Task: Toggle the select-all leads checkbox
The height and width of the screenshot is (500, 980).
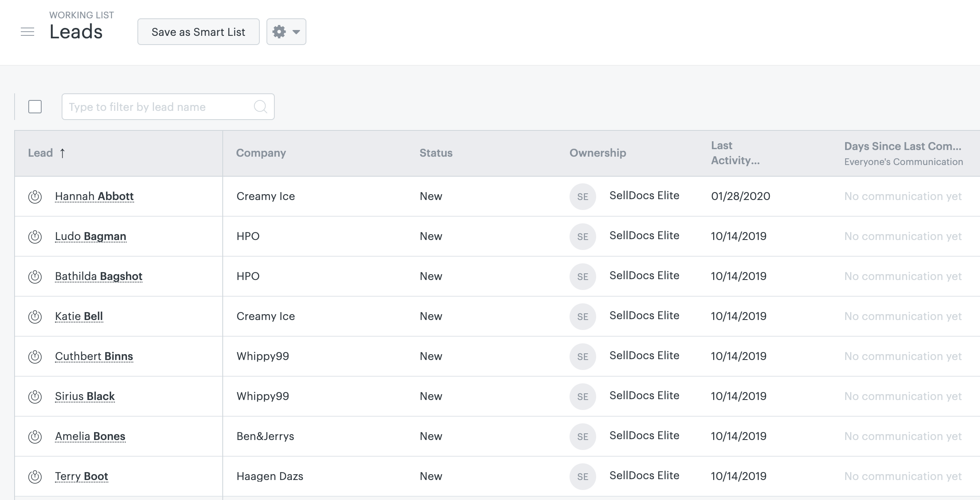Action: [x=35, y=107]
